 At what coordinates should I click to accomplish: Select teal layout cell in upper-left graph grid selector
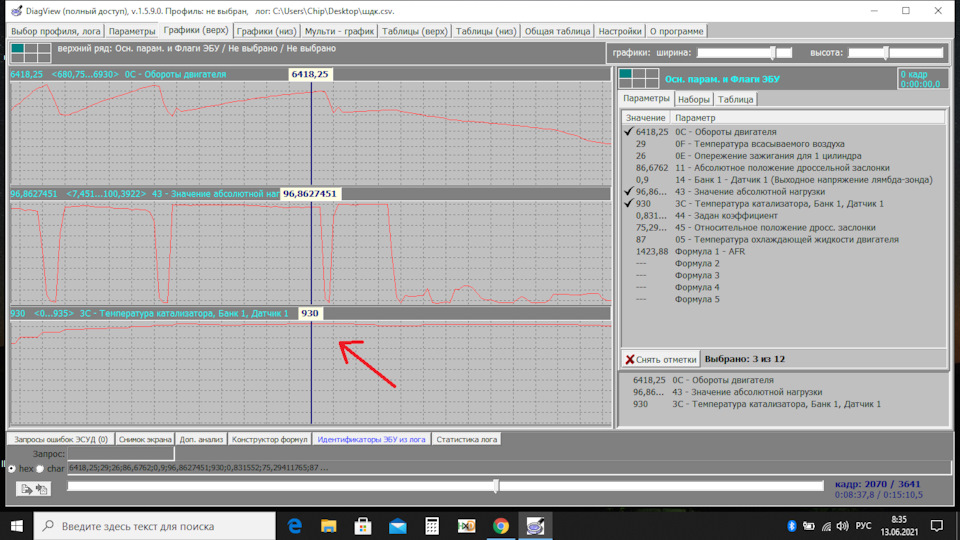pos(17,48)
